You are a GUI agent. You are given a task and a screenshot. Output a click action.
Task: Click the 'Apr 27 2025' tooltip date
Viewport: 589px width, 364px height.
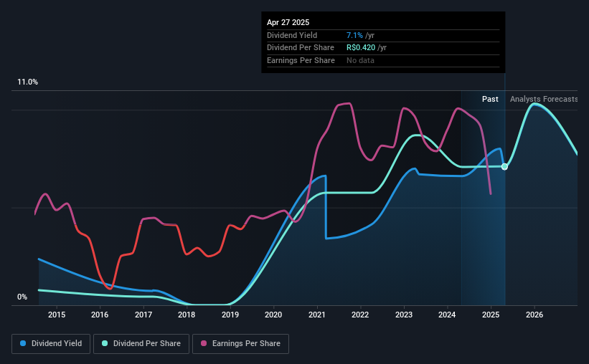(x=288, y=22)
